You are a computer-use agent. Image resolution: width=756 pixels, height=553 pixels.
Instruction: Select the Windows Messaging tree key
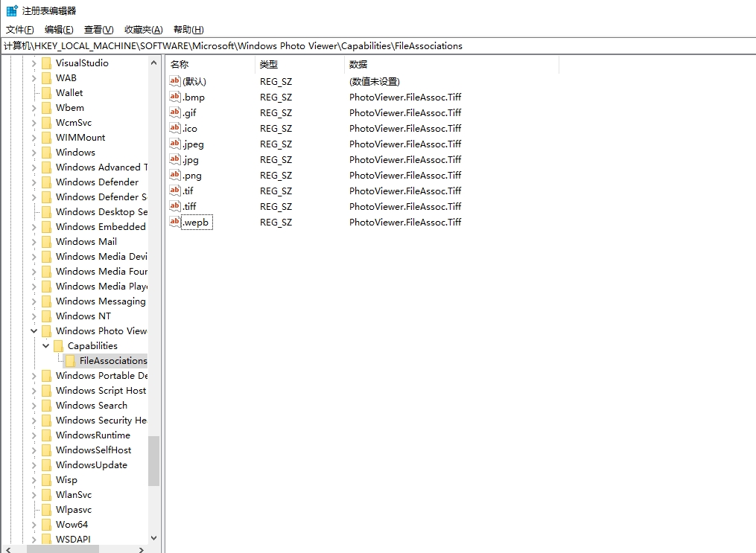coord(101,301)
